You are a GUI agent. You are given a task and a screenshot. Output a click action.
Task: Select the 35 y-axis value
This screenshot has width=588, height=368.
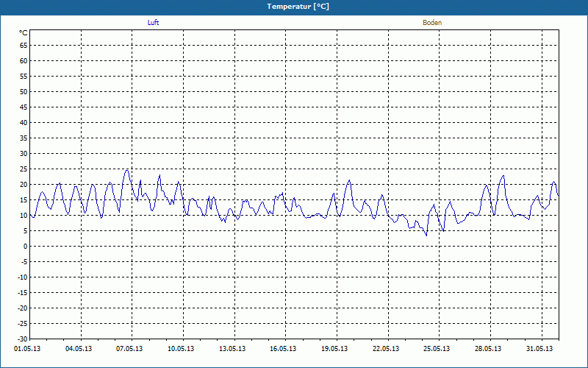(24, 138)
